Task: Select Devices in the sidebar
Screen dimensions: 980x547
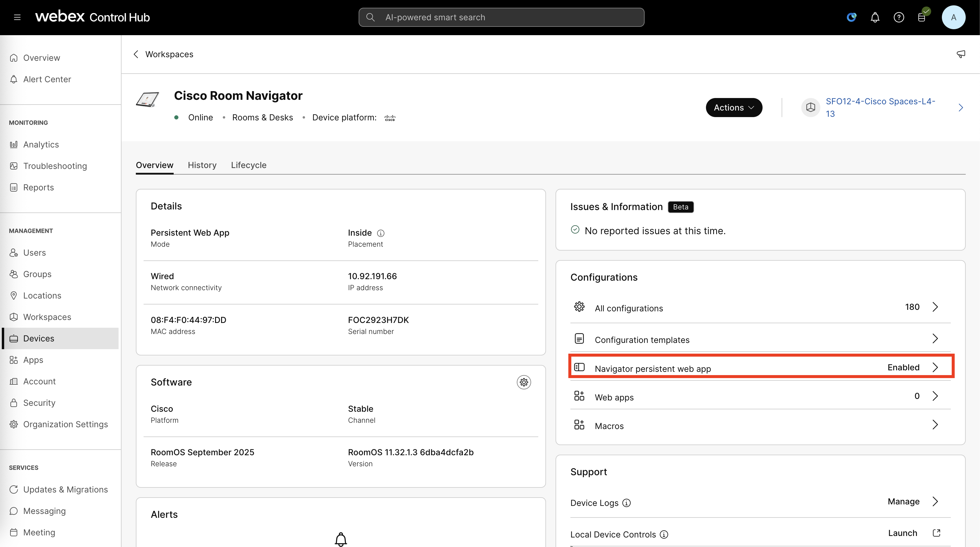Action: [39, 338]
